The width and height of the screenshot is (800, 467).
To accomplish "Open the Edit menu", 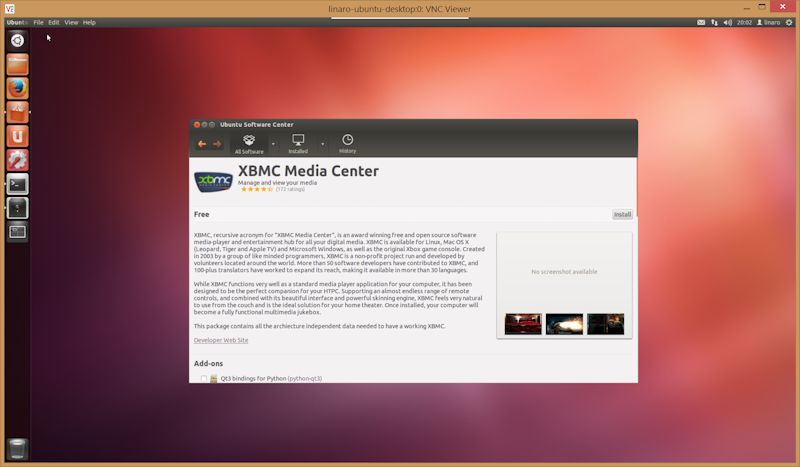I will click(54, 22).
